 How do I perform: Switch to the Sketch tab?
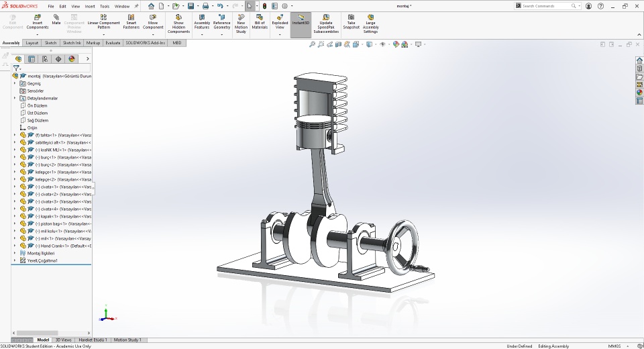(x=50, y=43)
